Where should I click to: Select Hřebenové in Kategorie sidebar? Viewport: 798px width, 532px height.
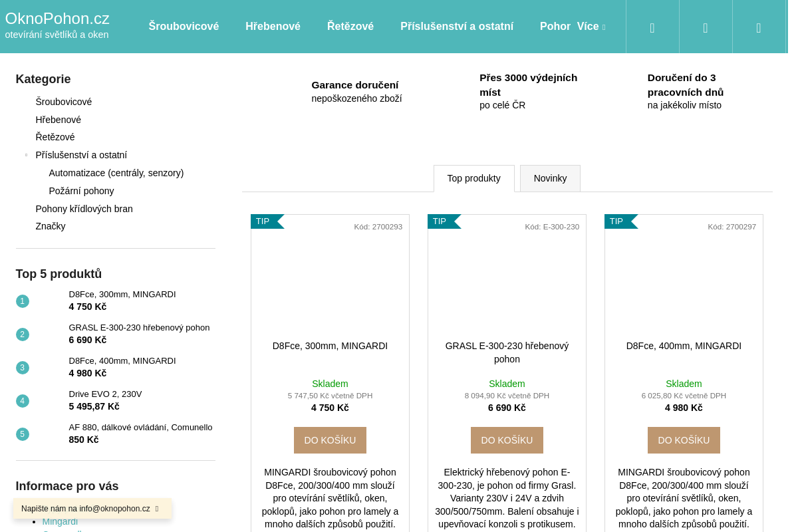[x=59, y=120]
